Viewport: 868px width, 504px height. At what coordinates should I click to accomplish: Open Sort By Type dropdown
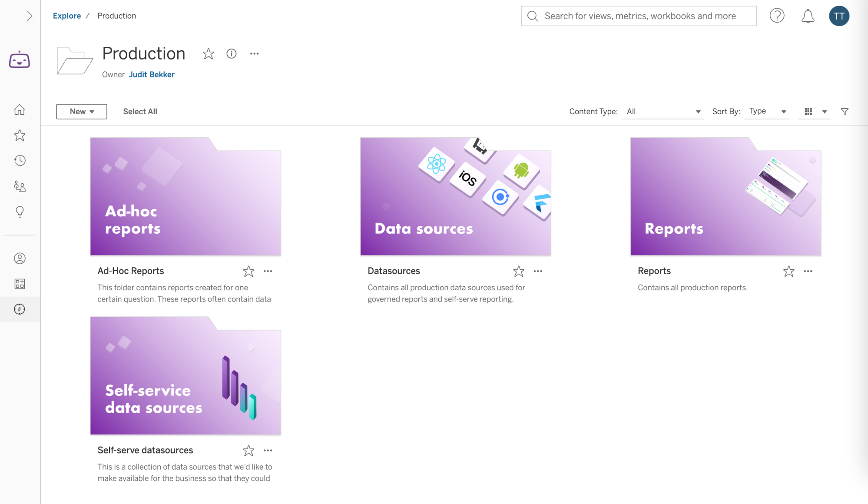(767, 112)
